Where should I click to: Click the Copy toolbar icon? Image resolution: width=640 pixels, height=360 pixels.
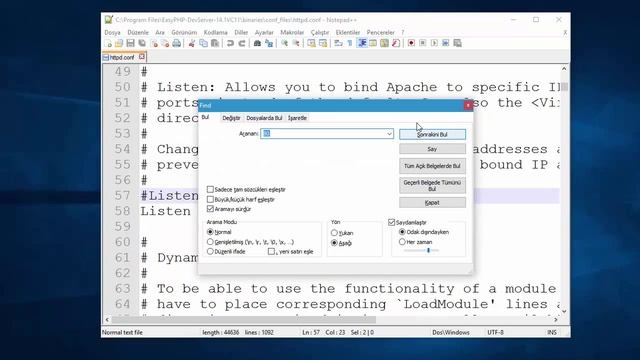203,43
